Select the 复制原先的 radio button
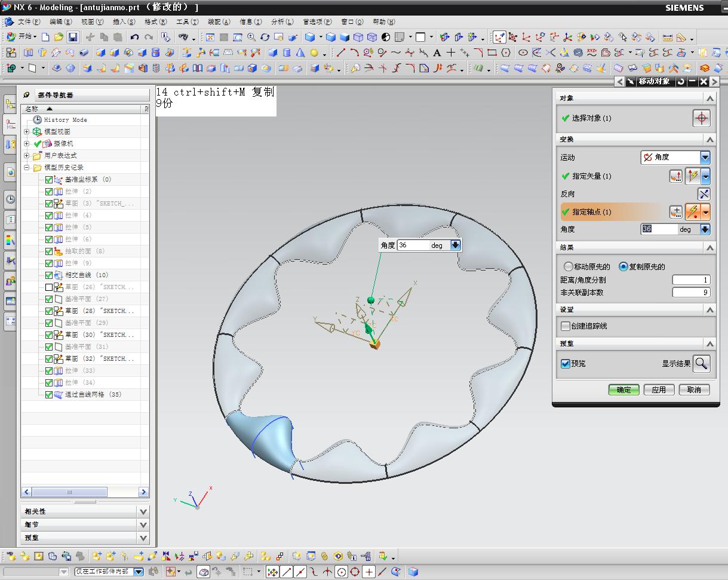This screenshot has width=728, height=580. [623, 267]
